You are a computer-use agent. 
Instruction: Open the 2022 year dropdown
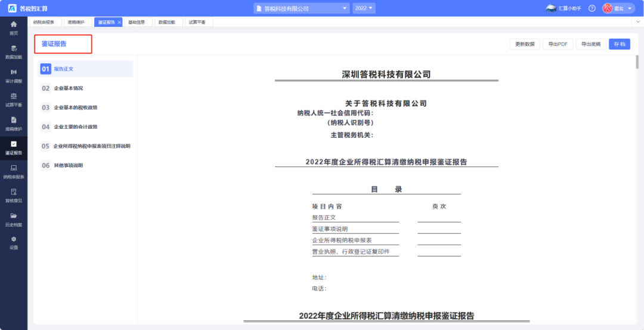point(364,8)
